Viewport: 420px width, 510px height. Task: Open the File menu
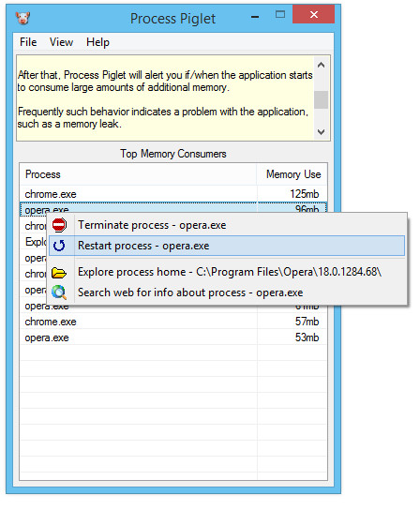point(28,42)
